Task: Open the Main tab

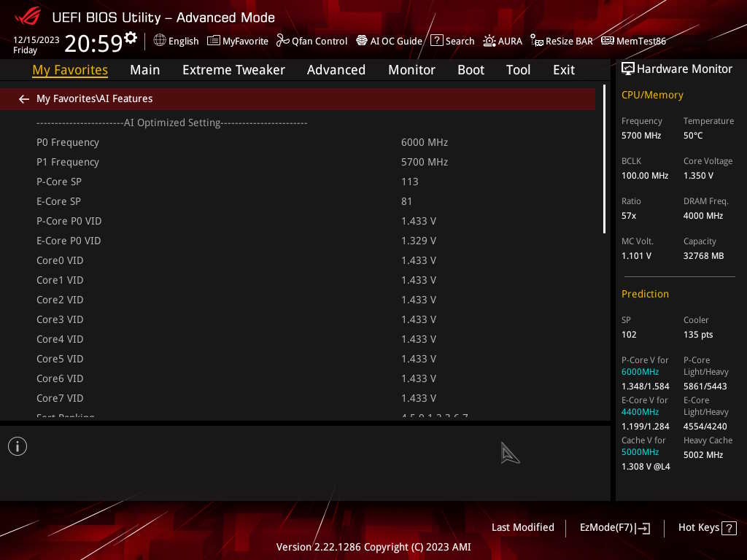Action: (x=145, y=70)
